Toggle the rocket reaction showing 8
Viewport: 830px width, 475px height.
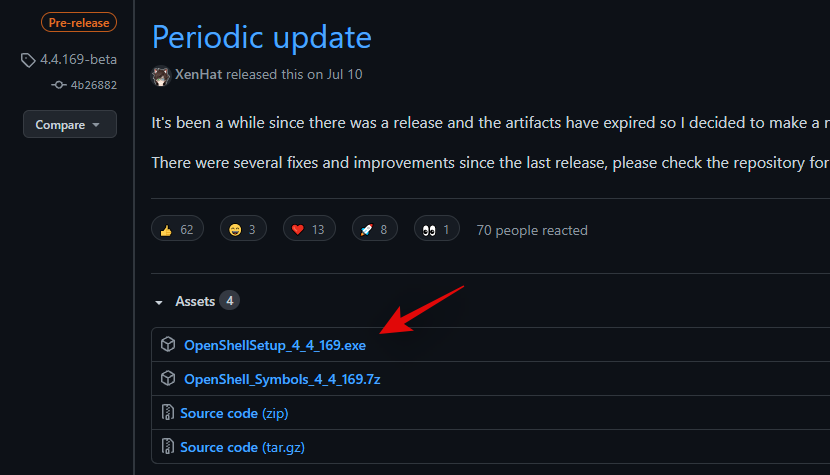tap(374, 229)
